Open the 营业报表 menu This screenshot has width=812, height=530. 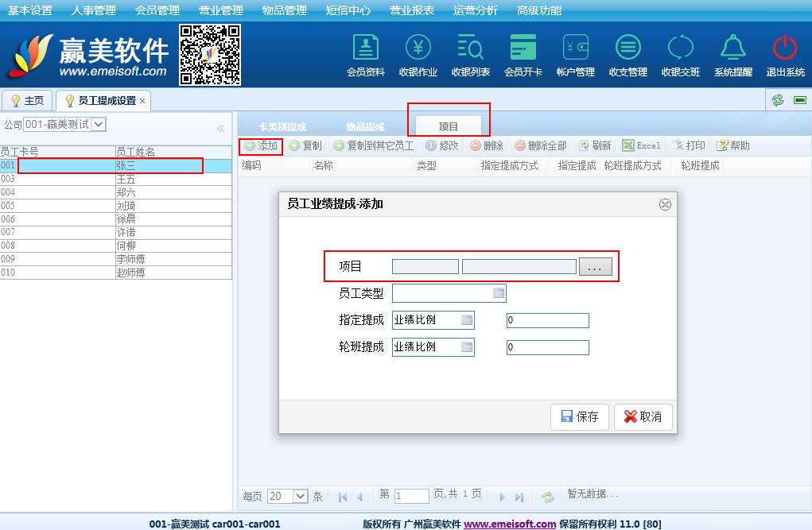click(411, 10)
